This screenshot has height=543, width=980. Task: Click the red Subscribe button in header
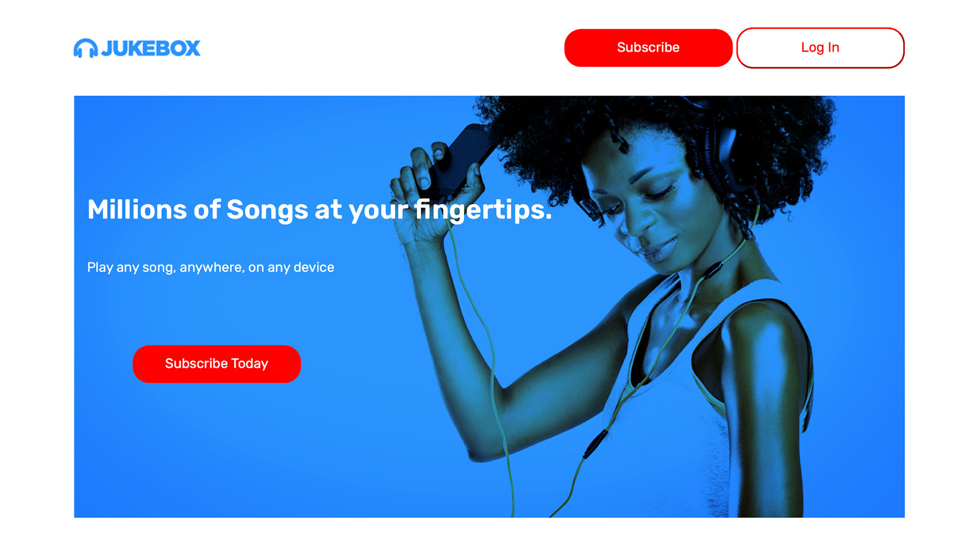click(648, 48)
